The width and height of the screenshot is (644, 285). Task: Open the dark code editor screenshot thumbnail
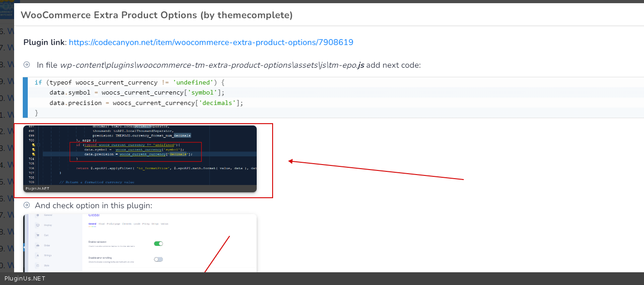tap(140, 159)
